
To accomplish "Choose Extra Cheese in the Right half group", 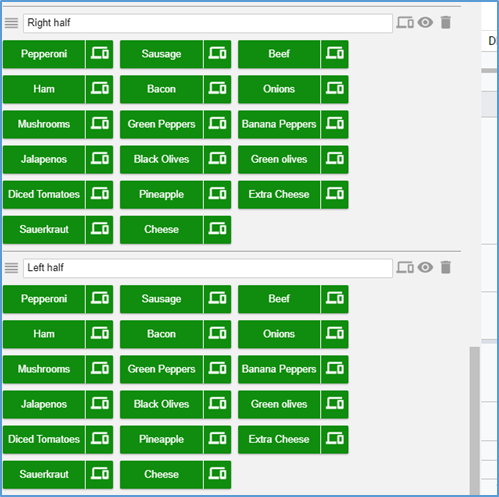I will (279, 194).
